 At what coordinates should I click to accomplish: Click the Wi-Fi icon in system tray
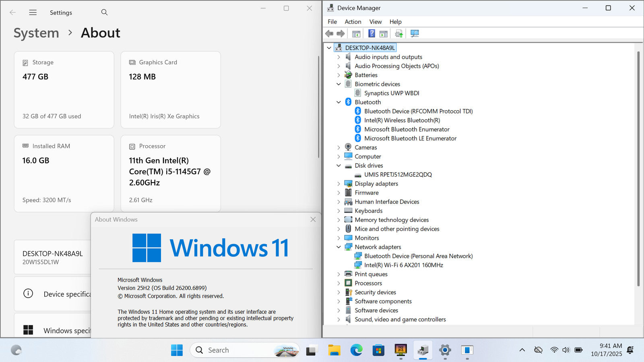coord(554,350)
